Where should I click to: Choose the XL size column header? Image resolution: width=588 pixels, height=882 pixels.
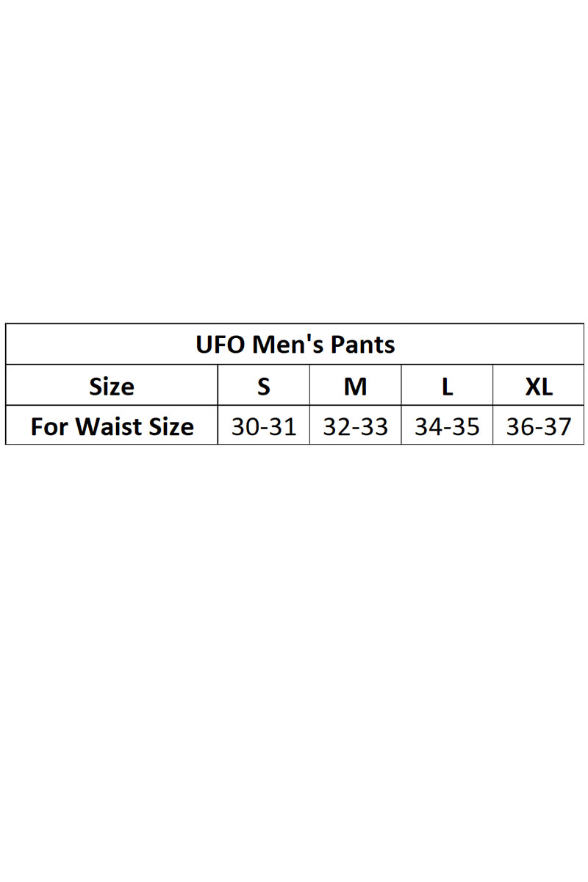pos(539,385)
